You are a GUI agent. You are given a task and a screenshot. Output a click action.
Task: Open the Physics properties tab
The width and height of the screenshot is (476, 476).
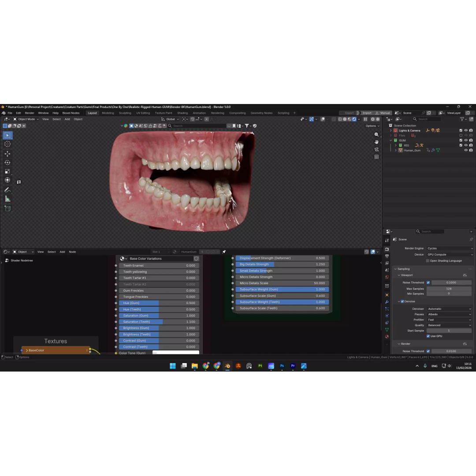(387, 316)
